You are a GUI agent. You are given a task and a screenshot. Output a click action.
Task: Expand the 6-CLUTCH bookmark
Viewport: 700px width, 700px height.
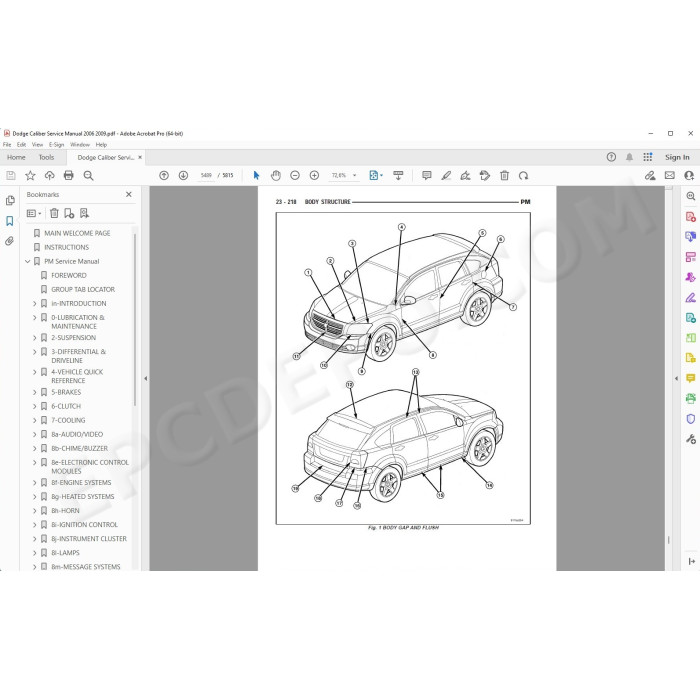(35, 406)
